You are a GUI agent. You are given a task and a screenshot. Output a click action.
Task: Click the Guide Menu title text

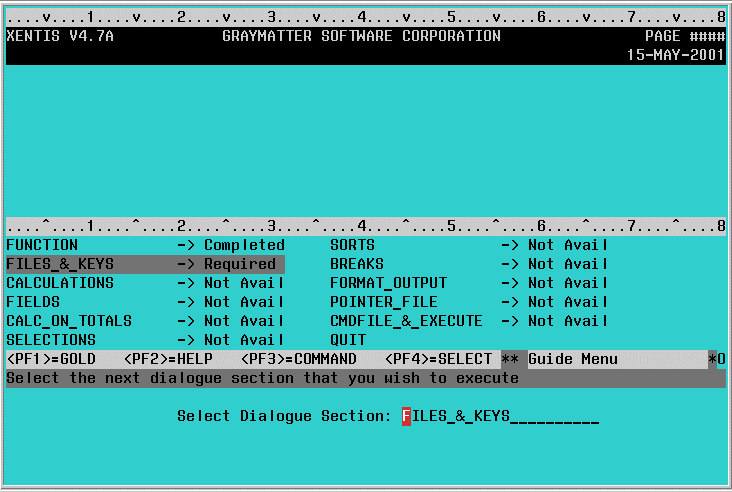pos(573,359)
